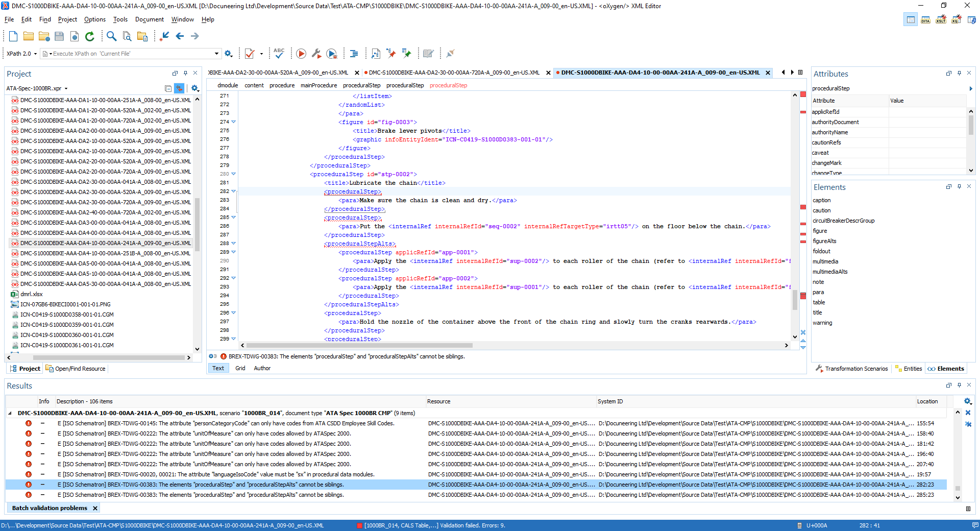
Task: Remove selected result with X icon
Action: point(968,413)
